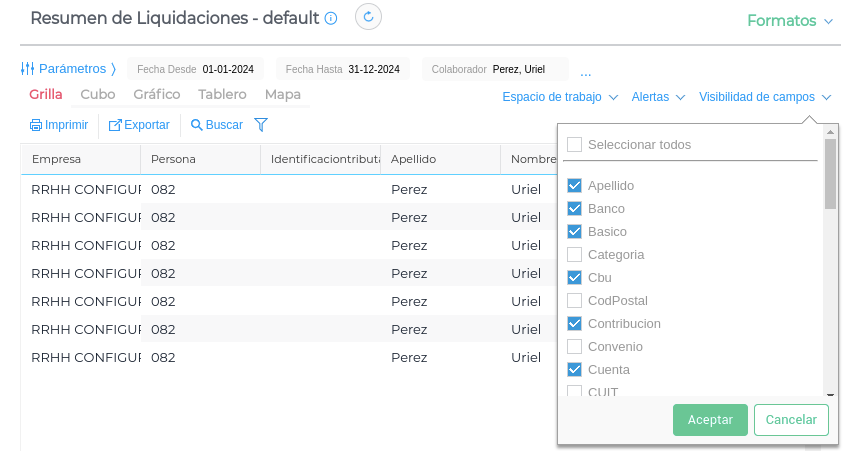Switch to the Cubo tab
The height and width of the screenshot is (451, 850).
[98, 95]
